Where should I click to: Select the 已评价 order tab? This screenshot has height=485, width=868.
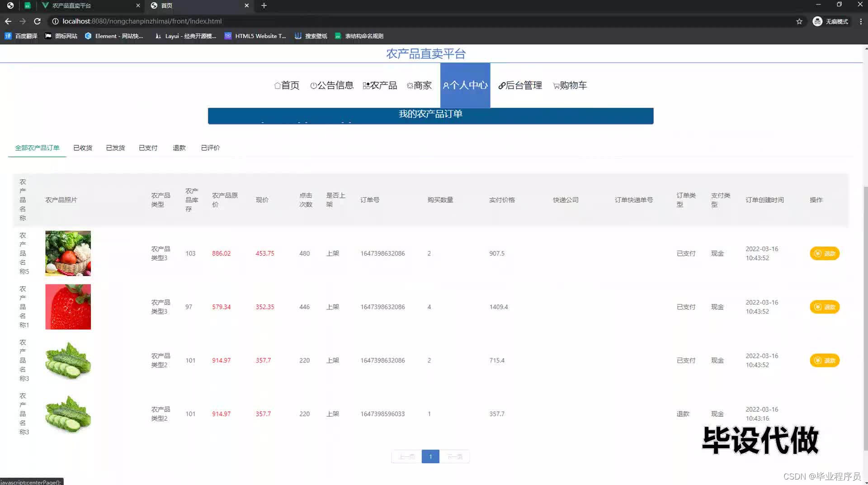210,148
